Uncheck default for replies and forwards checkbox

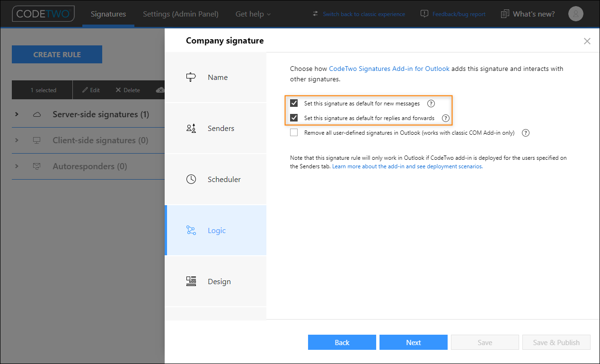coord(294,118)
